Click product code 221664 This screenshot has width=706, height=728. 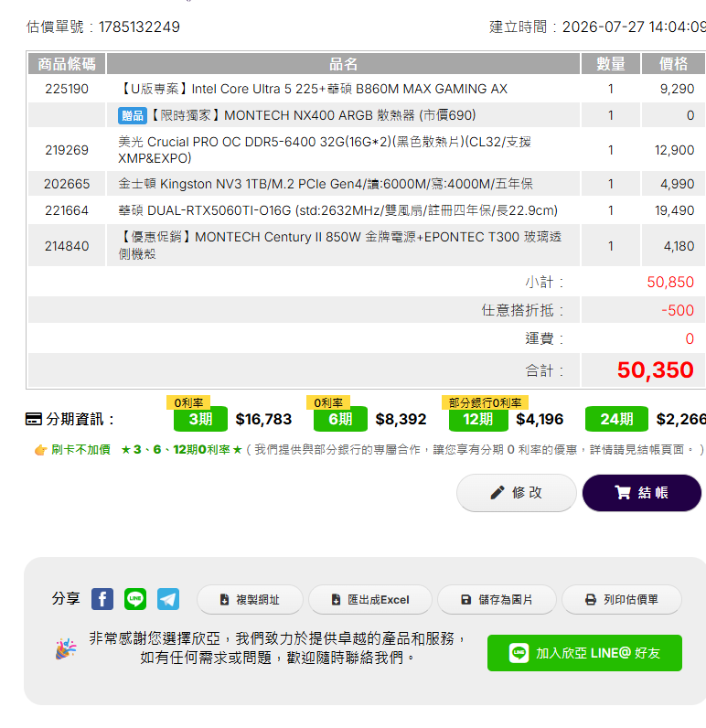coord(67,210)
